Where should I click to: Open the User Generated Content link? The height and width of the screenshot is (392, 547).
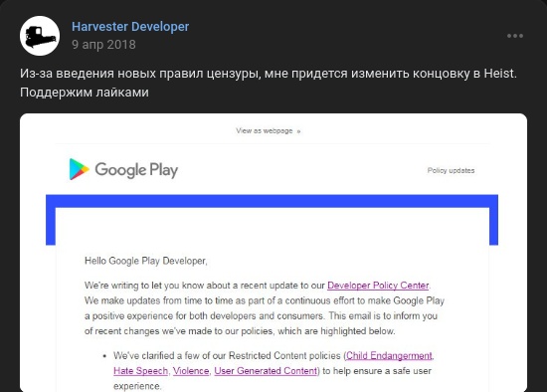tap(266, 371)
